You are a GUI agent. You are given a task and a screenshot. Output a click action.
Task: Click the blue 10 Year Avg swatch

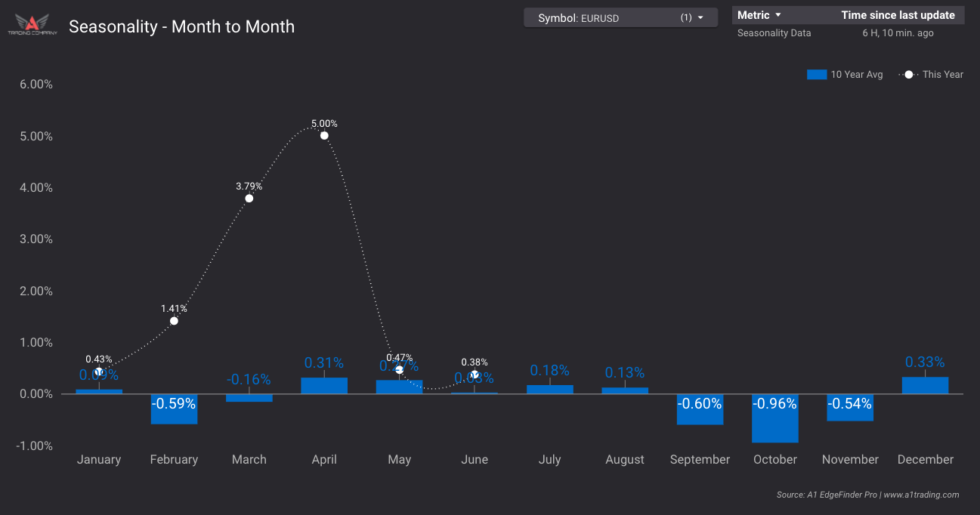817,75
